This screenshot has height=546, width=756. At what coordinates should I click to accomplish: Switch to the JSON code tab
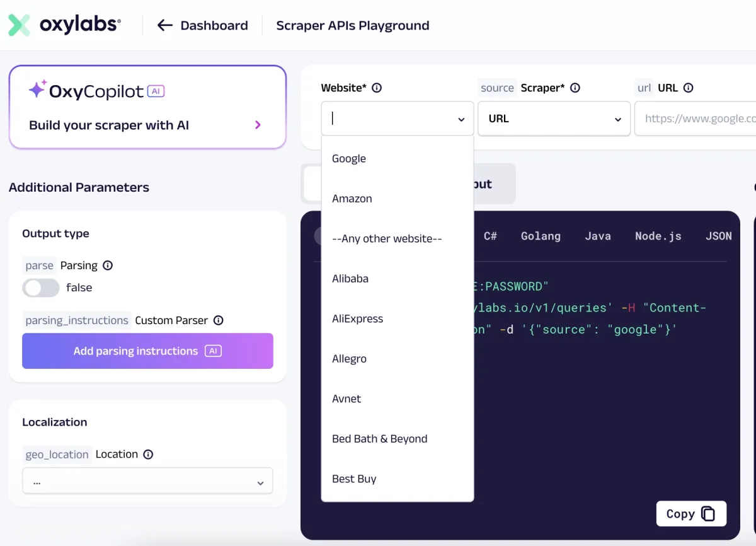click(719, 236)
